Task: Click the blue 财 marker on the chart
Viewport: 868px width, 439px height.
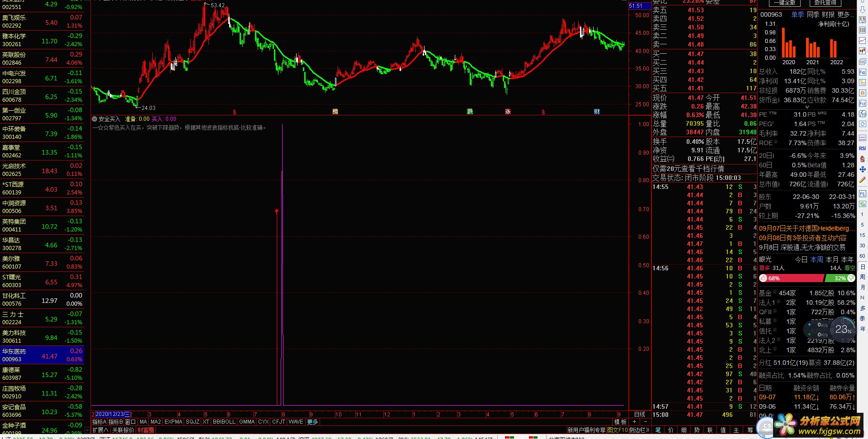Action: click(597, 111)
